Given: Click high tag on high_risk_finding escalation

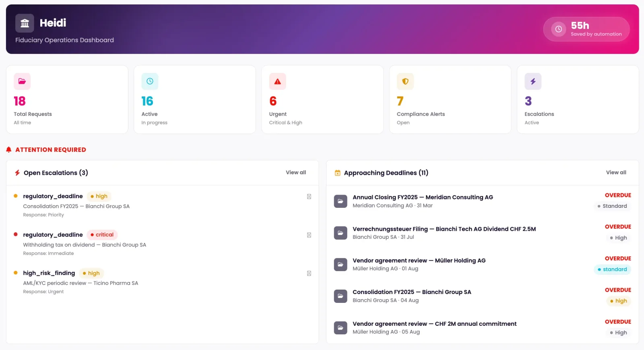Looking at the screenshot, I should point(91,273).
